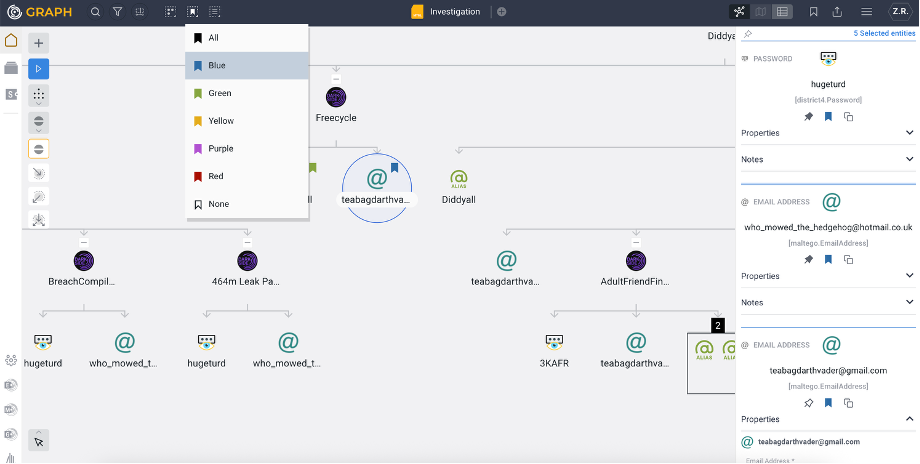Open the search tool in top bar
This screenshot has width=920, height=464.
95,12
